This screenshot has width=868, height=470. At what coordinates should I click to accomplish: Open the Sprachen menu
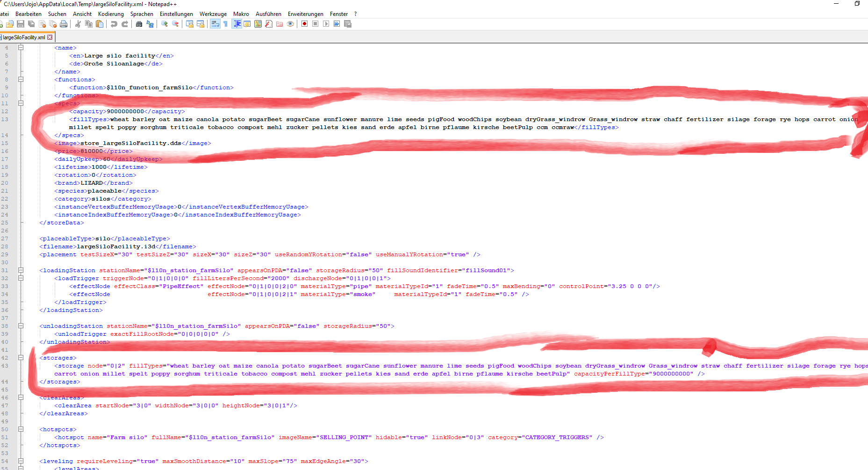142,14
